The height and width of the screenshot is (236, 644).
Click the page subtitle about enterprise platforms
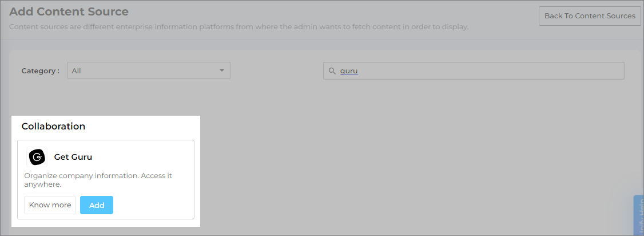click(x=238, y=27)
